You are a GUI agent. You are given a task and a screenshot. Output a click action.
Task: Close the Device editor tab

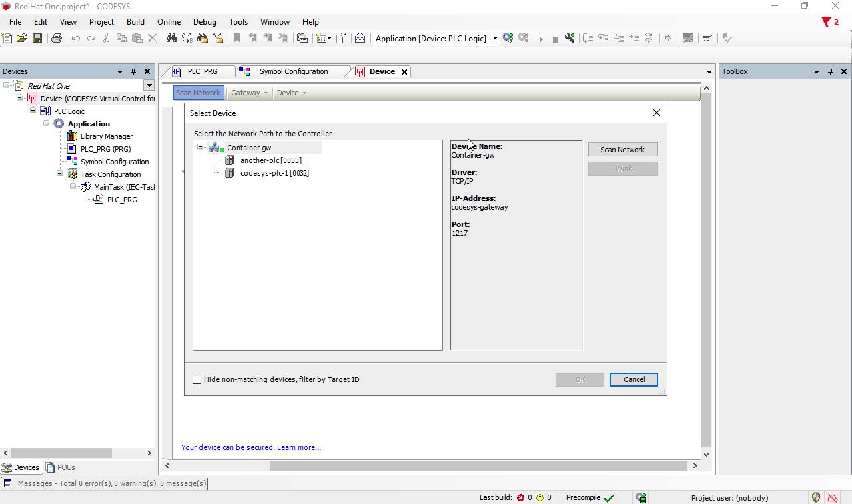click(x=404, y=71)
